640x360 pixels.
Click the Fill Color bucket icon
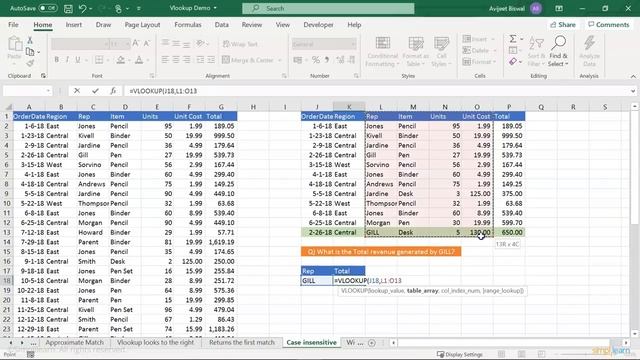pos(120,60)
